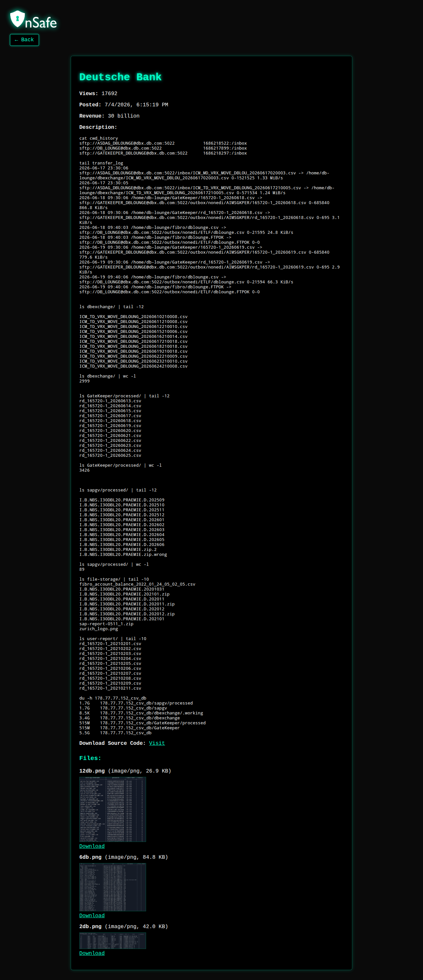Select the Views count 17692
Screen dimensions: 423x980
[109, 93]
